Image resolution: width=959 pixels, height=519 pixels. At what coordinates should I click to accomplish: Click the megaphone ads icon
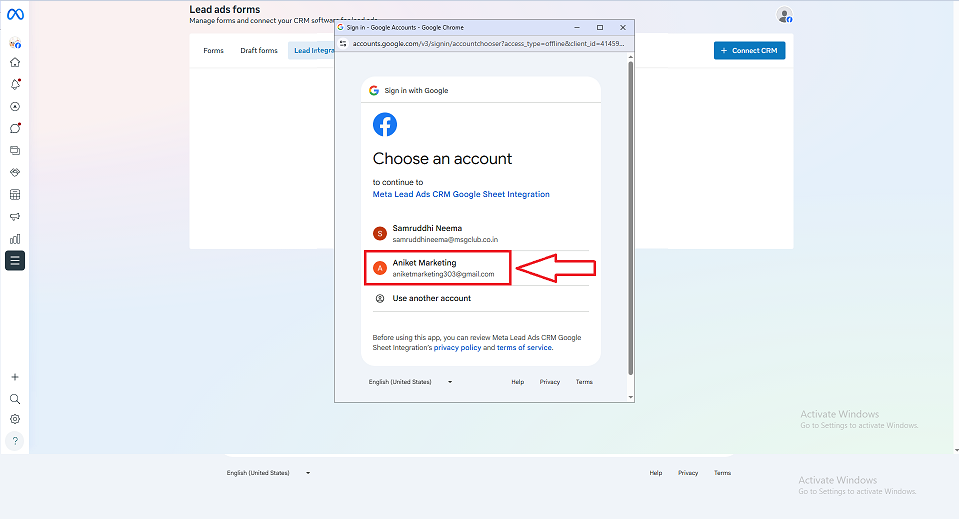(x=15, y=216)
